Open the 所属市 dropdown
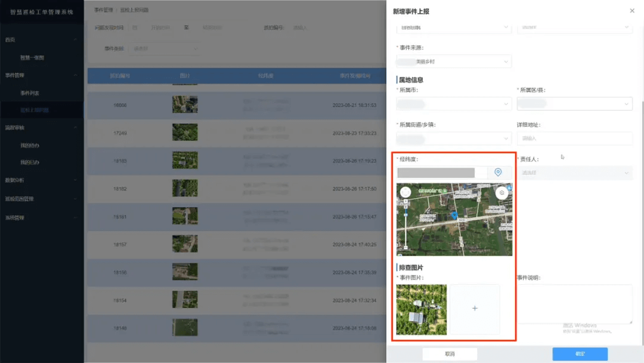The height and width of the screenshot is (363, 644). point(454,104)
